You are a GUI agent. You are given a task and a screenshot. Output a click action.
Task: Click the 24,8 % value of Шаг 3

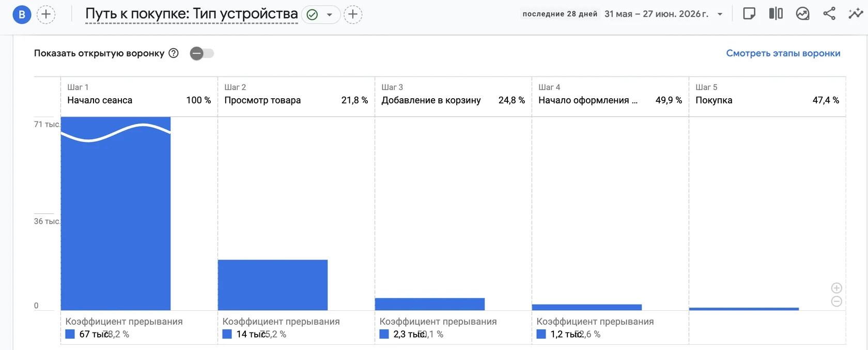tap(512, 100)
